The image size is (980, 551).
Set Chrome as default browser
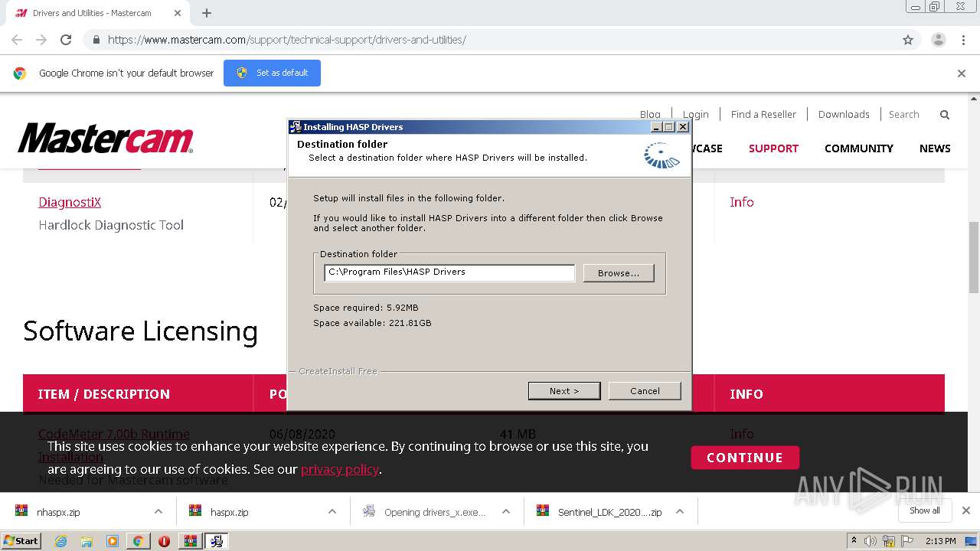[272, 73]
